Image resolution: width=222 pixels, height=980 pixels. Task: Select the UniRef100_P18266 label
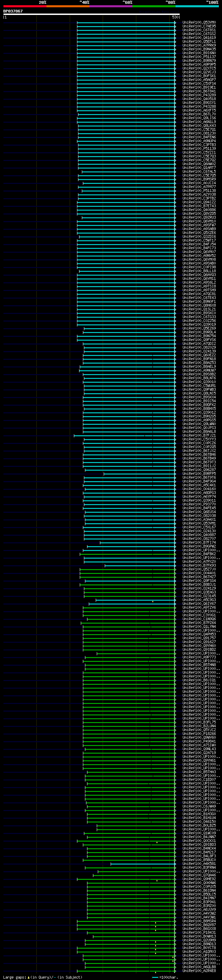(x=199, y=734)
